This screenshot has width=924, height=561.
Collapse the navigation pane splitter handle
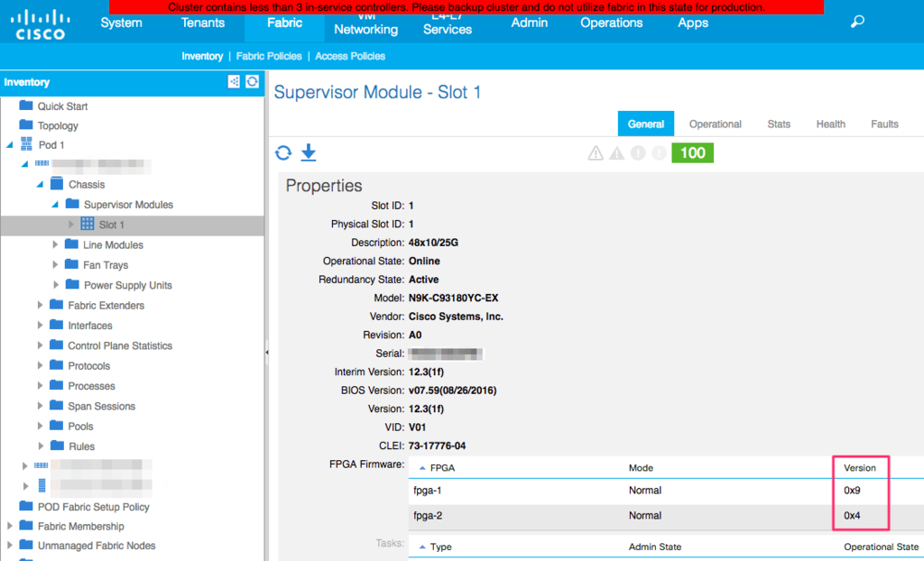tap(267, 353)
